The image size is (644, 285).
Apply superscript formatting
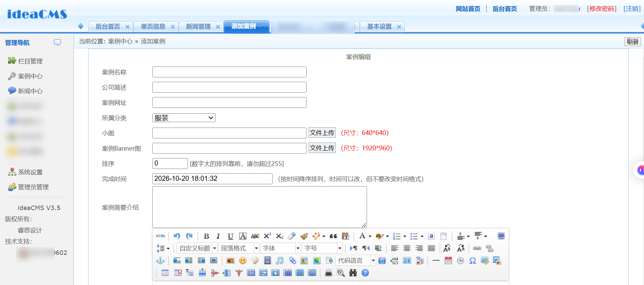267,236
